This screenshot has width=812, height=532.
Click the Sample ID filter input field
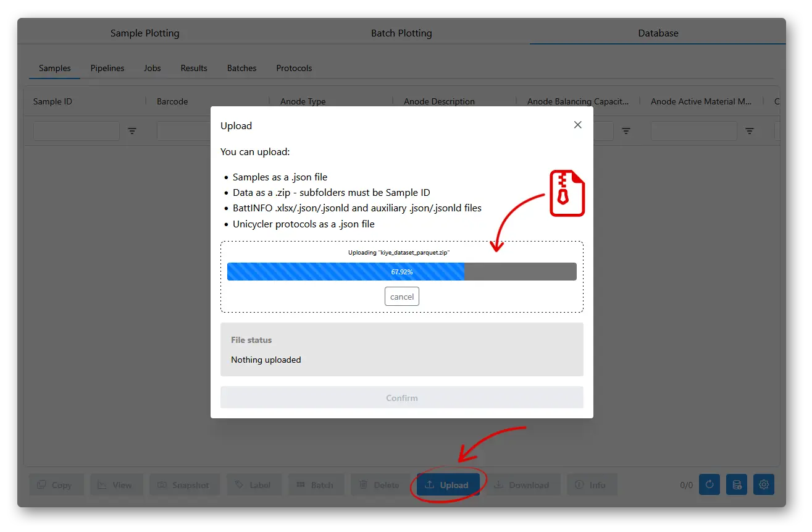point(77,131)
